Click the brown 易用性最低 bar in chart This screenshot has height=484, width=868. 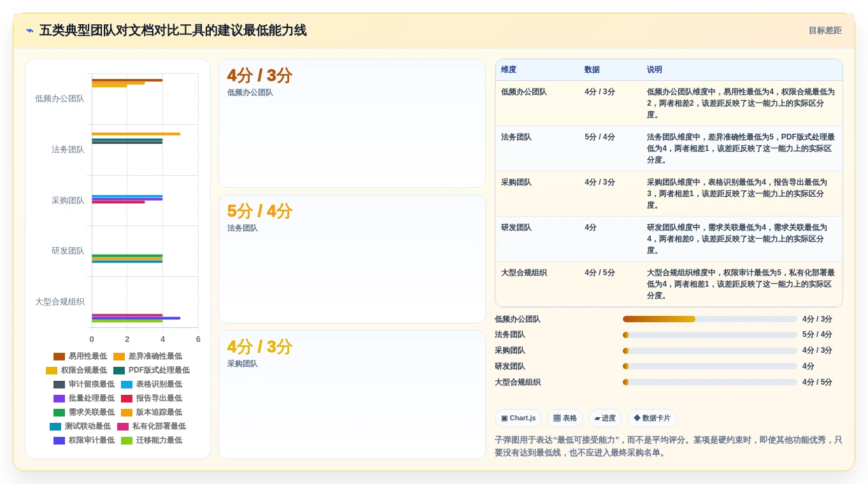point(127,80)
